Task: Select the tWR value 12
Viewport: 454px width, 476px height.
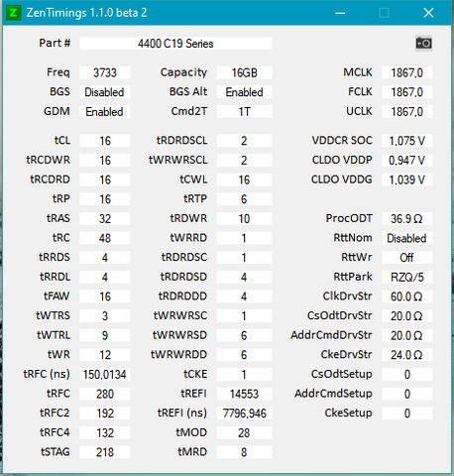Action: [105, 355]
